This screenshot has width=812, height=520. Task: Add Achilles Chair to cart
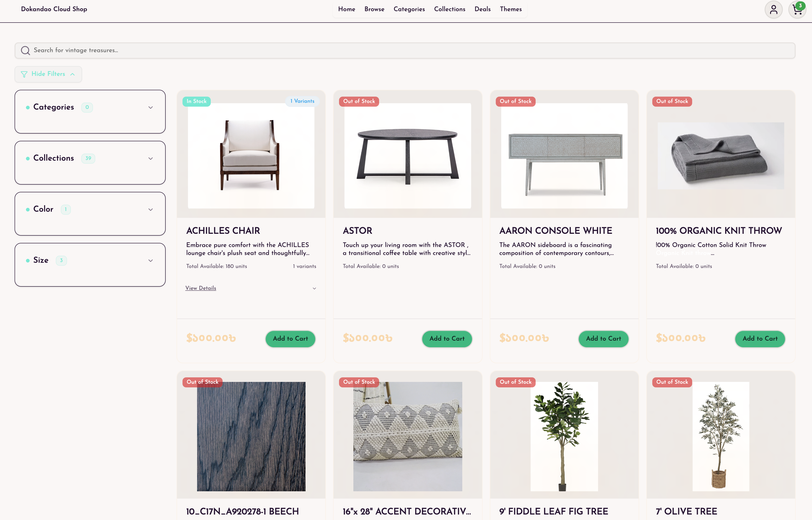point(290,339)
